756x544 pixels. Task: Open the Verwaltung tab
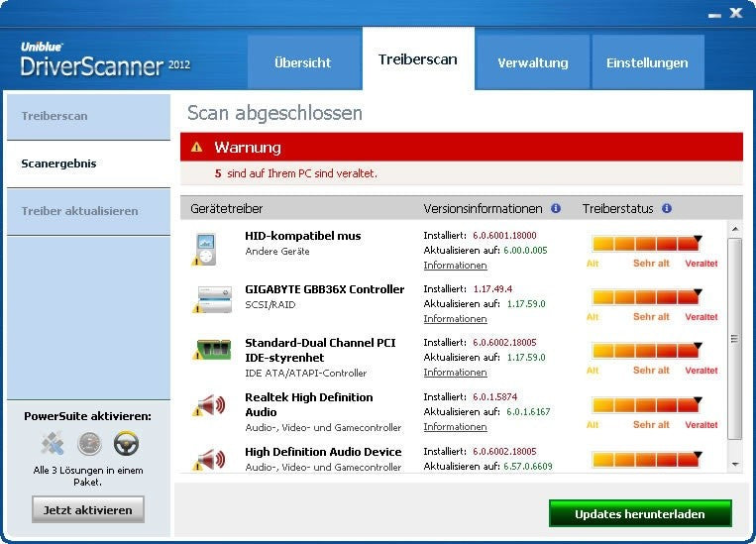[x=533, y=62]
